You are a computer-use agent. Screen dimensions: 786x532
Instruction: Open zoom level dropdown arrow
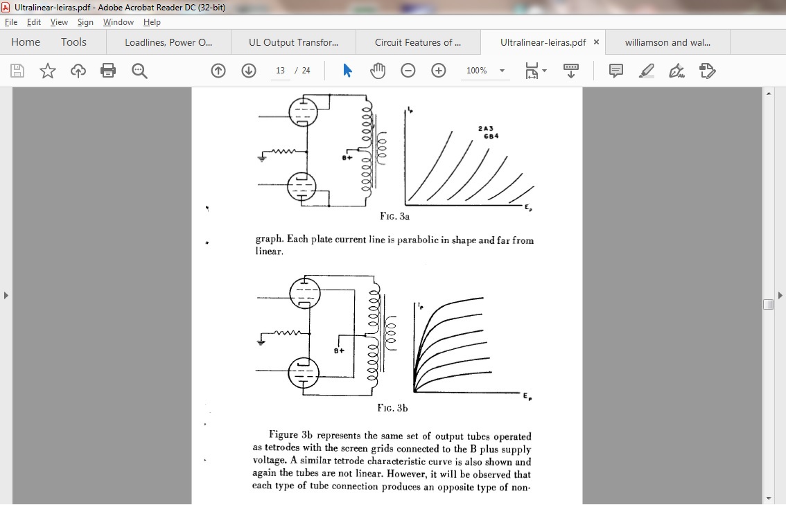[502, 71]
